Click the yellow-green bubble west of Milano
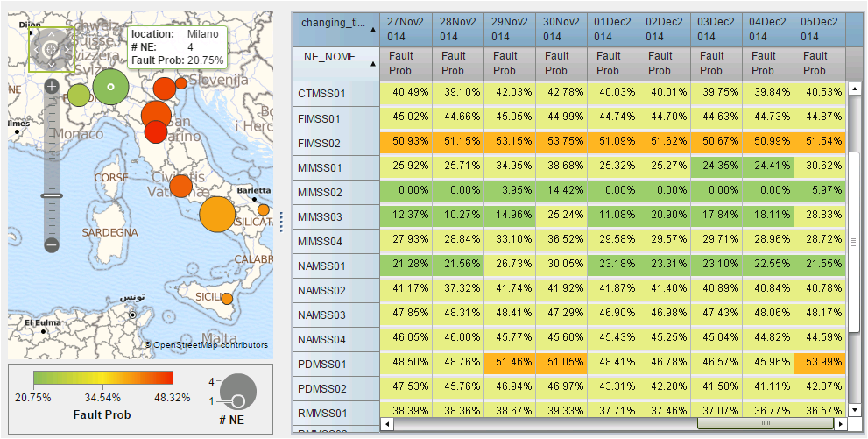Screen dimensions: 868x439 point(78,95)
